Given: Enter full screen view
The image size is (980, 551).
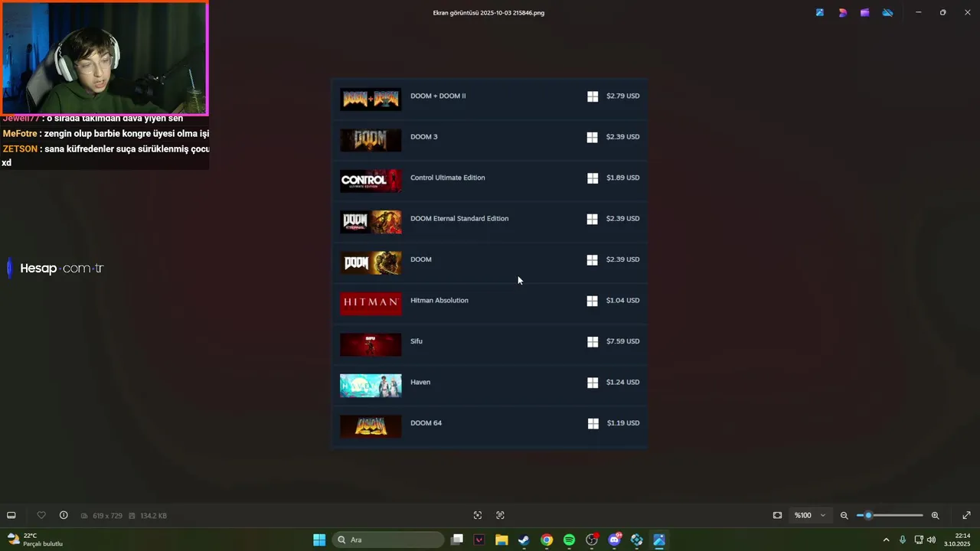Looking at the screenshot, I should point(966,515).
